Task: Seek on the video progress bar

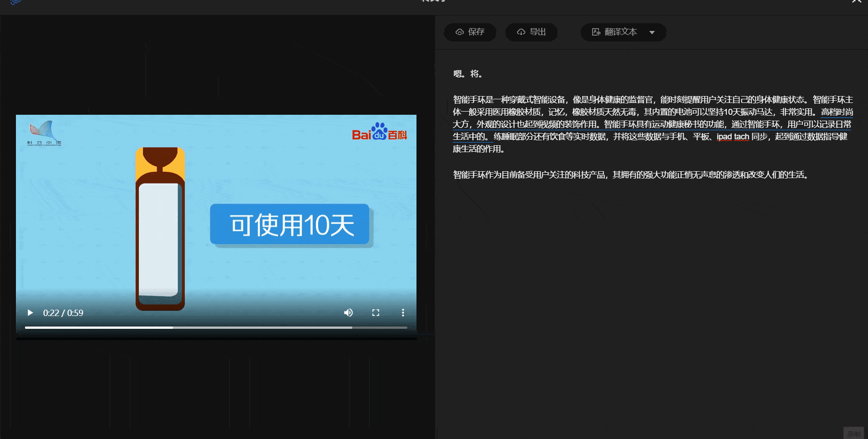Action: tap(216, 327)
